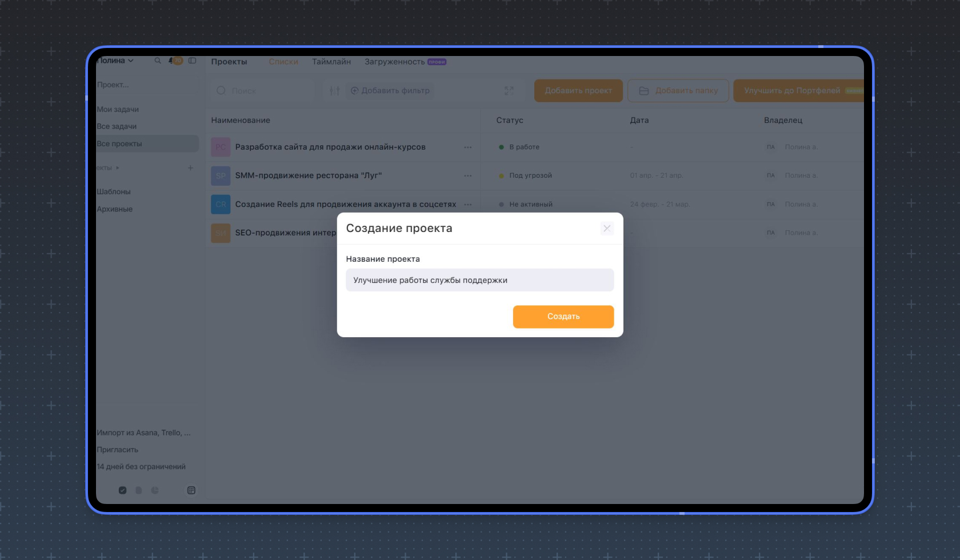
Task: Expand the Полина account dropdown
Action: click(x=115, y=61)
